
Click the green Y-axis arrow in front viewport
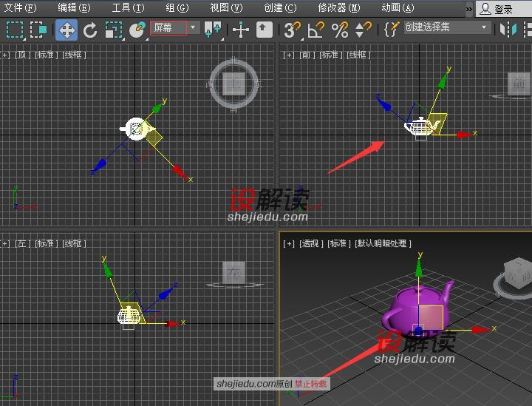tap(442, 81)
